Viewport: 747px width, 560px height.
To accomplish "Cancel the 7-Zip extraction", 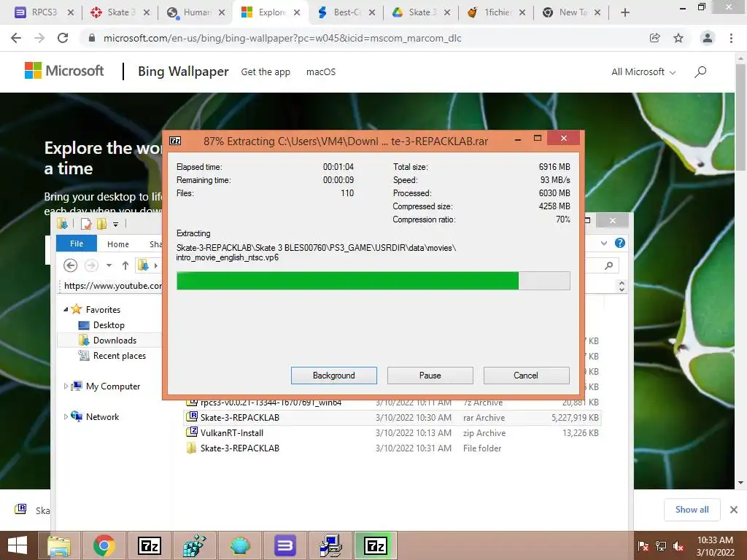I will coord(526,376).
